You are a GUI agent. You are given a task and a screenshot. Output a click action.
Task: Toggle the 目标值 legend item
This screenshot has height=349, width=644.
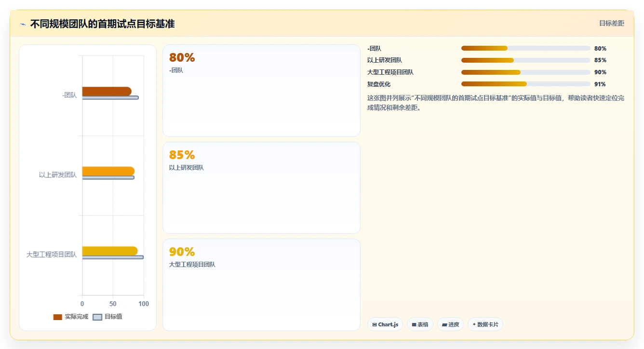pyautogui.click(x=107, y=317)
